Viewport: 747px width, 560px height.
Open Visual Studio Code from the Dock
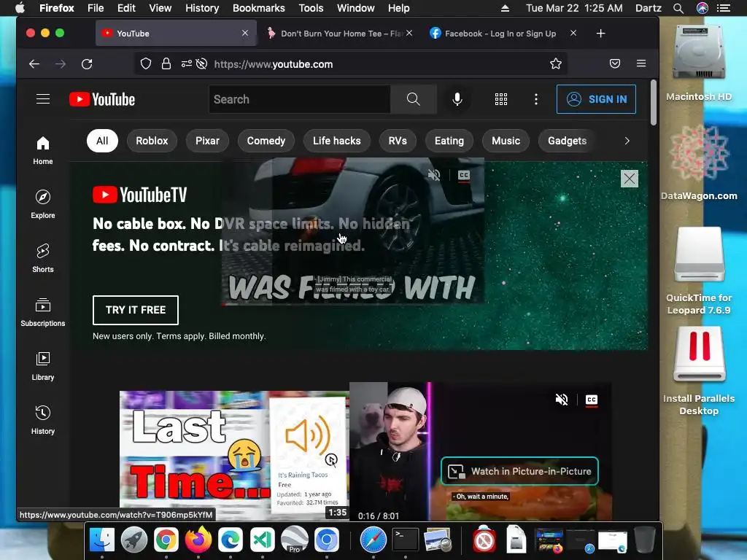pyautogui.click(x=263, y=540)
